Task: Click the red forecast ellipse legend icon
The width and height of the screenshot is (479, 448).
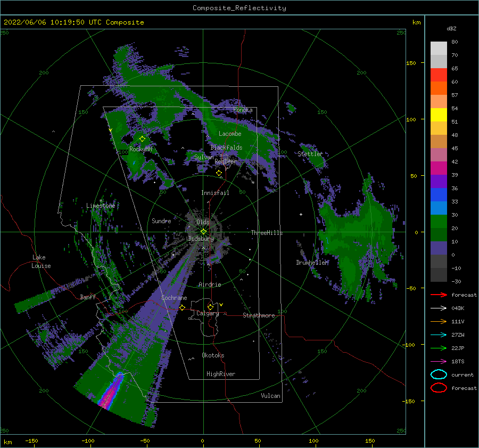Action: click(439, 388)
